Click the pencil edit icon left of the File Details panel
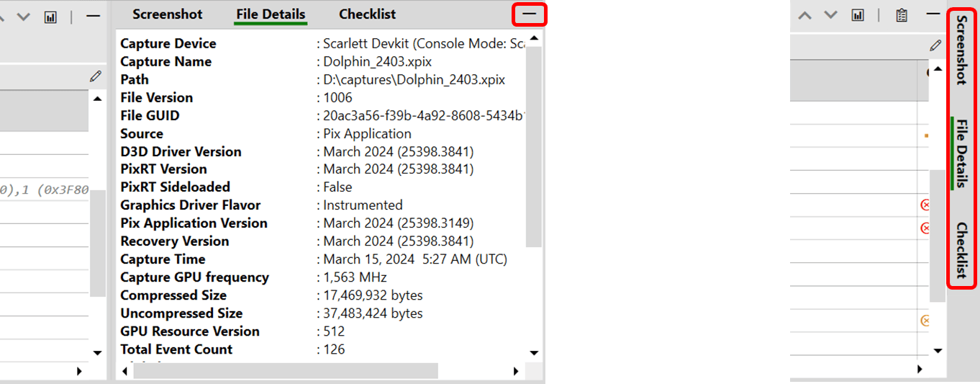 coord(96,76)
